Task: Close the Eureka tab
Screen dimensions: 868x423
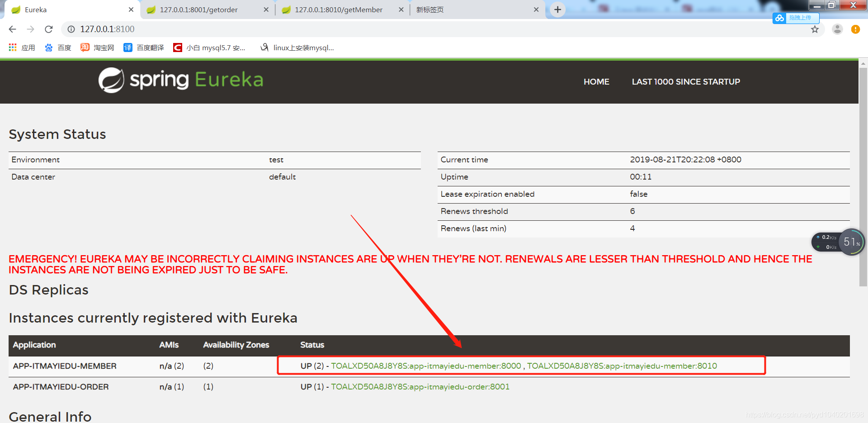Action: point(131,10)
